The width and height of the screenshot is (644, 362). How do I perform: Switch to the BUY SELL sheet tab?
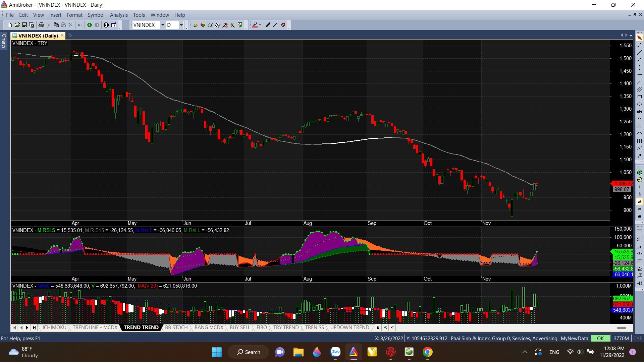[240, 327]
